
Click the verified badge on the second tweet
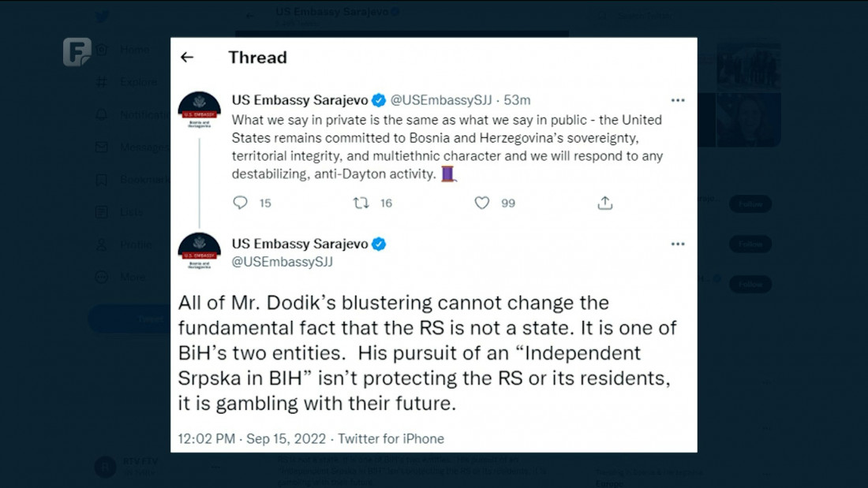click(x=379, y=244)
